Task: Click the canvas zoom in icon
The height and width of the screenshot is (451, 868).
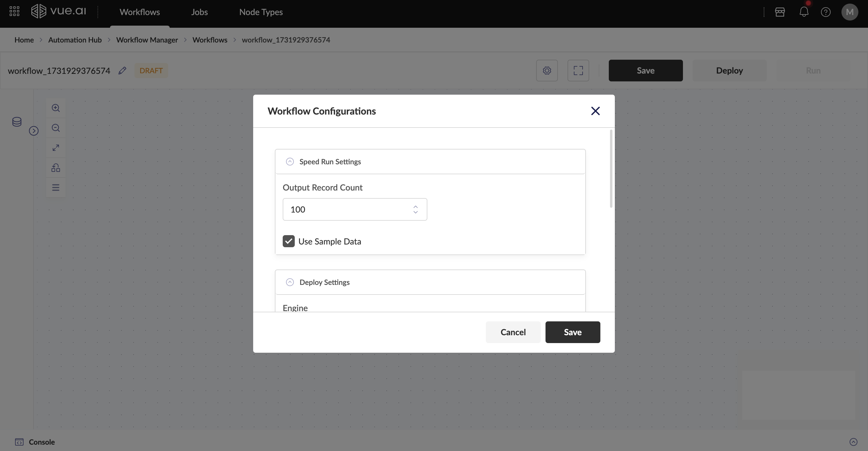Action: coord(55,108)
